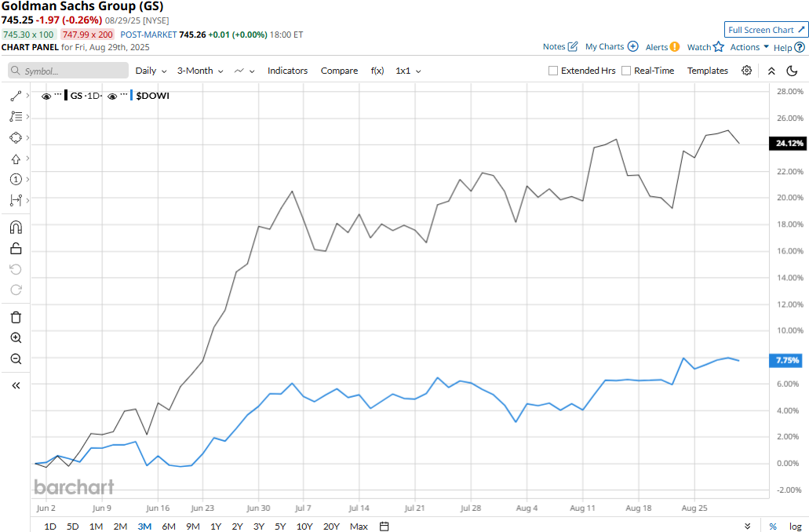809x532 pixels.
Task: Select the 1M time range
Action: click(x=96, y=527)
